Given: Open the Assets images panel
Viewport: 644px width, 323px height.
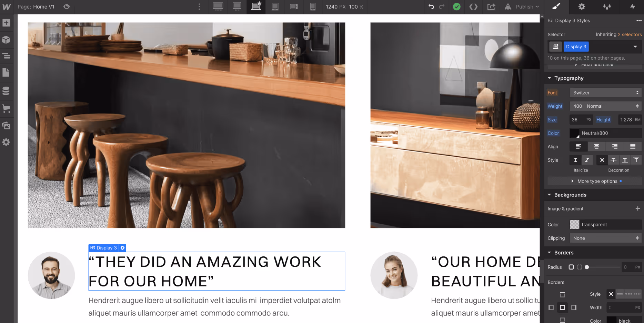Looking at the screenshot, I should 6,126.
